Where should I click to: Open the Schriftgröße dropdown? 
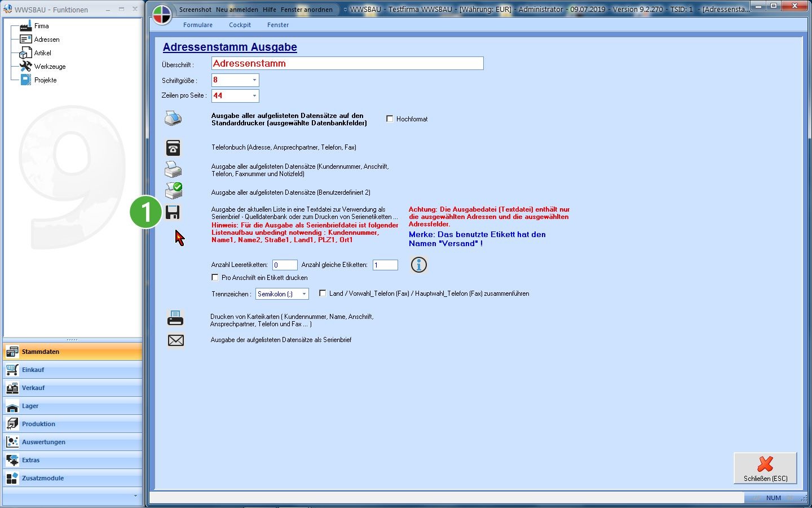point(254,80)
